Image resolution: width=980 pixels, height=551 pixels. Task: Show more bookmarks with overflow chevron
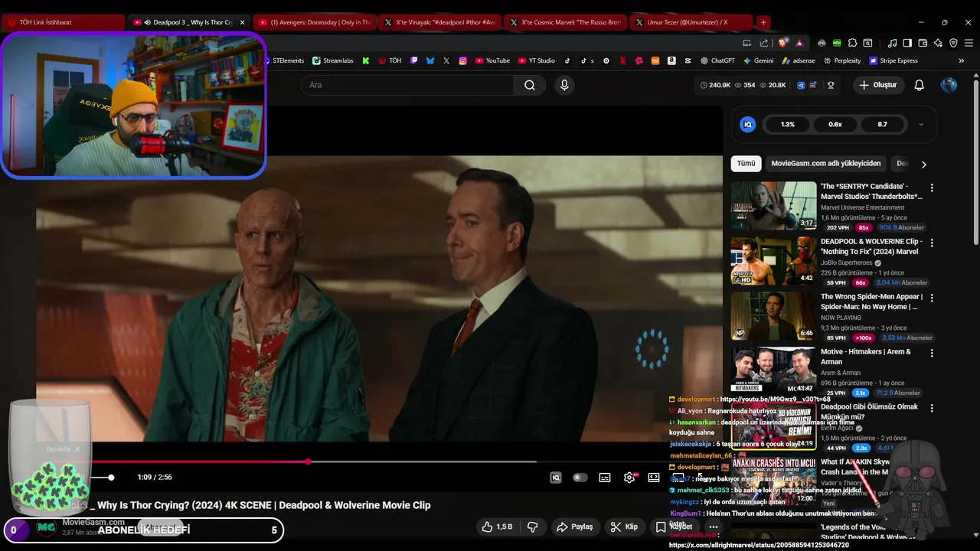(x=961, y=60)
